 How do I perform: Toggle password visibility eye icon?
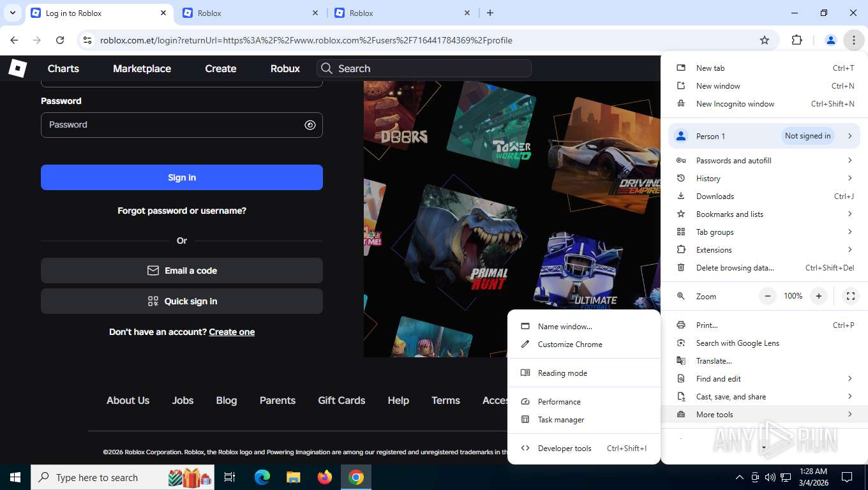(x=310, y=125)
